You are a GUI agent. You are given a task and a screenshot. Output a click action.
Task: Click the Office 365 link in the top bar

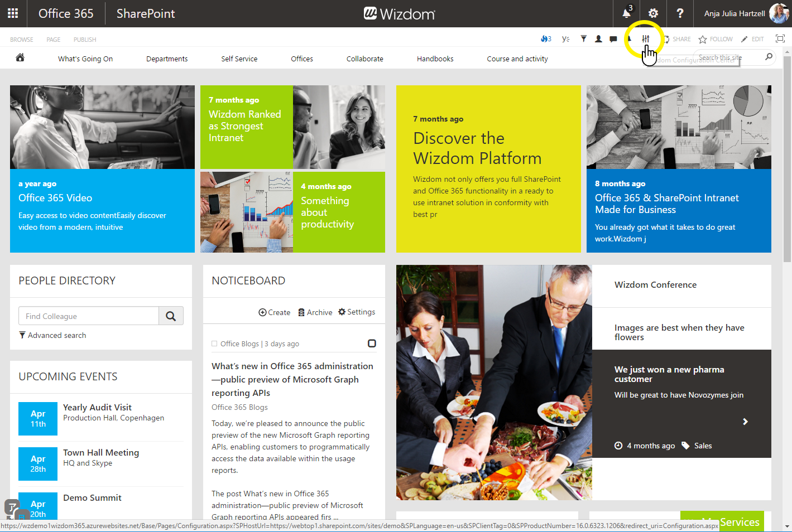66,13
